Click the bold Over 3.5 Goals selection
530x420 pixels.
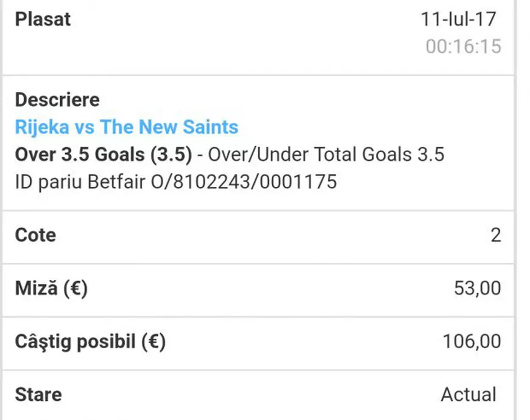(x=104, y=155)
